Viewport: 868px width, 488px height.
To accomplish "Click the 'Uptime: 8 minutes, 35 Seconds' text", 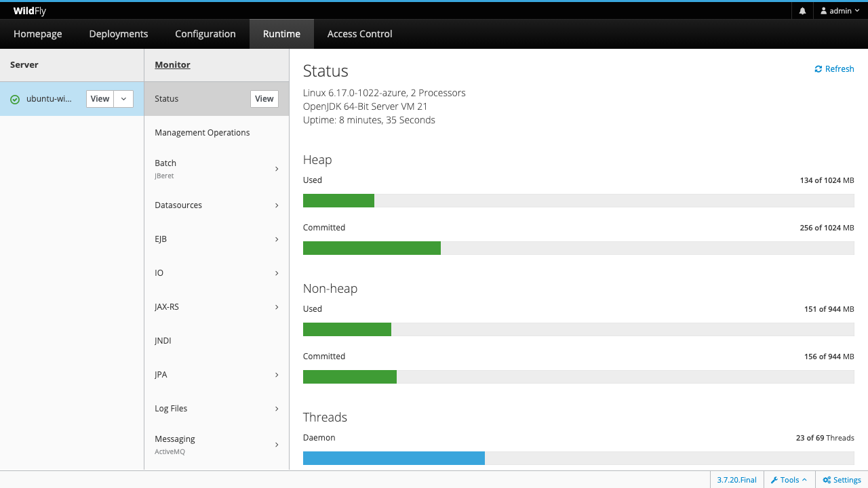I will tap(369, 120).
